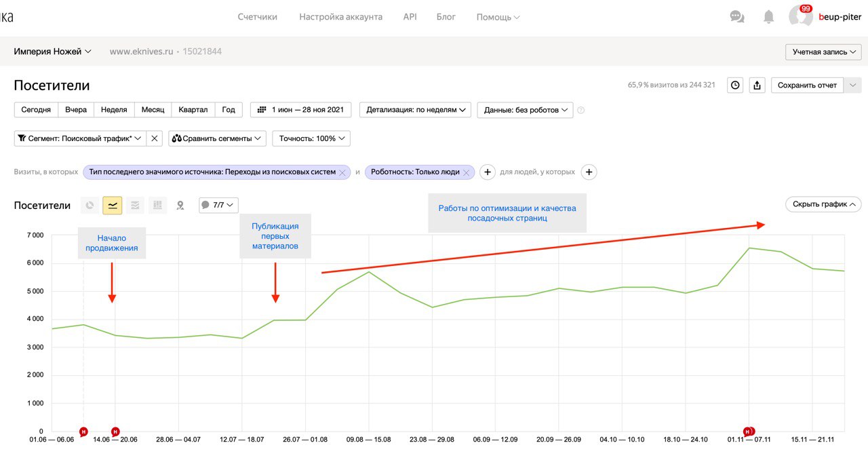Expand arrow next to Сохранить отчет
Screen dimensions: 868x462
click(x=853, y=85)
